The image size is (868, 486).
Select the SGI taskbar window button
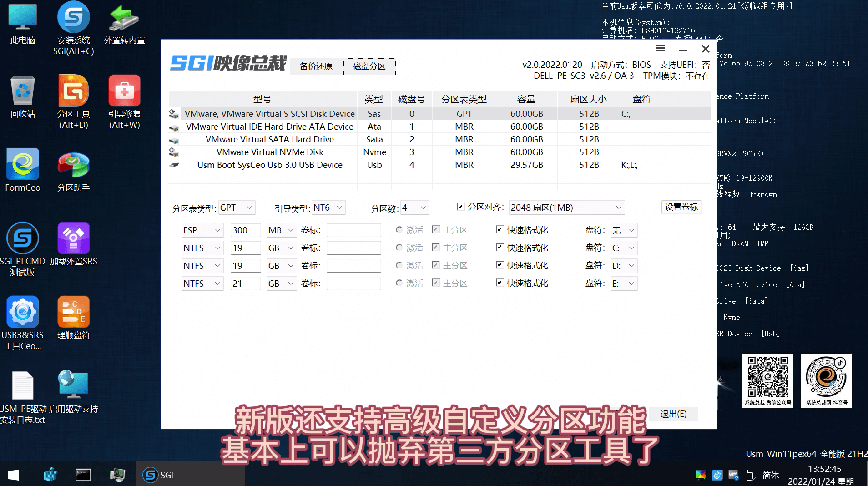[x=190, y=475]
